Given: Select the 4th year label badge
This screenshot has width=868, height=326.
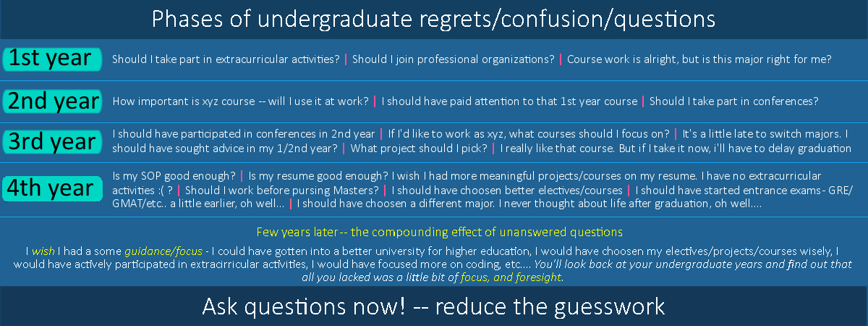Looking at the screenshot, I should pos(51,188).
